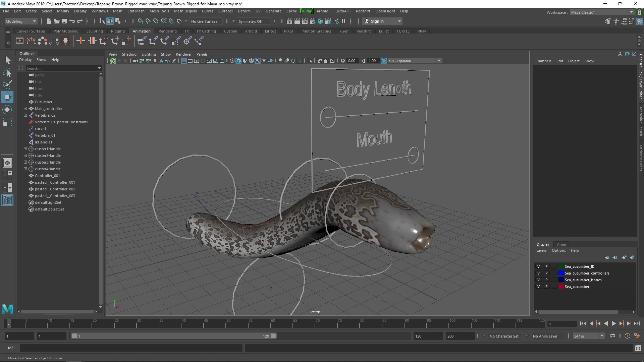Open Script Editor icon
Viewport: 644px width, 362px height.
[x=638, y=348]
